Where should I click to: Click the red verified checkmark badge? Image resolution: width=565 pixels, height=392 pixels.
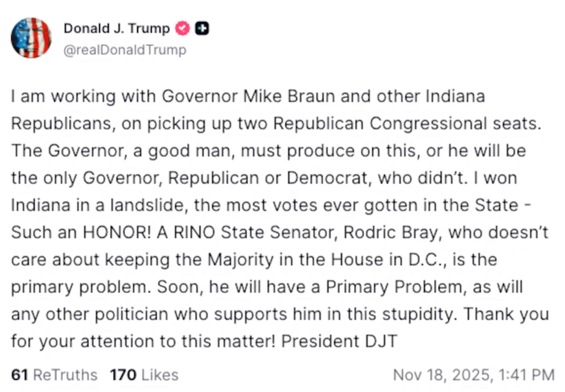183,28
